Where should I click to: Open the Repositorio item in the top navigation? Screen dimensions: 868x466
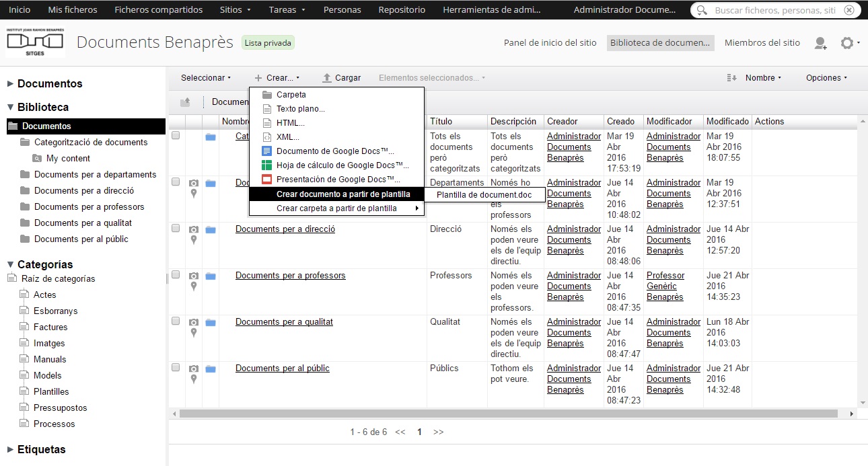point(402,10)
